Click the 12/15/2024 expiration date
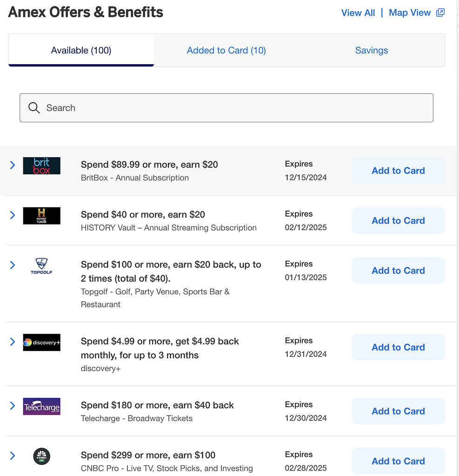The image size is (459, 476). (306, 178)
